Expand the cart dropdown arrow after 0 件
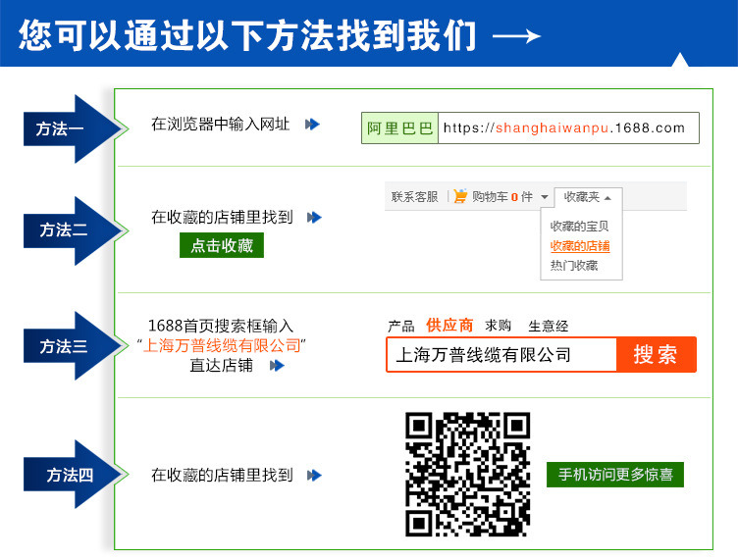 545,197
